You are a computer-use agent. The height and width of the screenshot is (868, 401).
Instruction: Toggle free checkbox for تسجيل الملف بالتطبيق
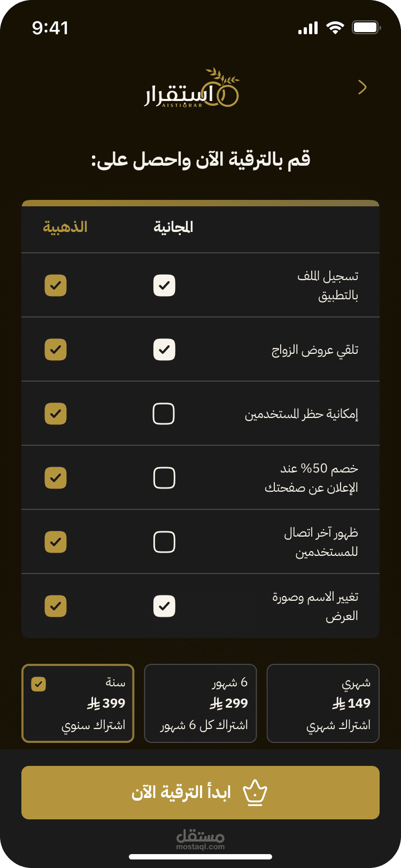(164, 285)
